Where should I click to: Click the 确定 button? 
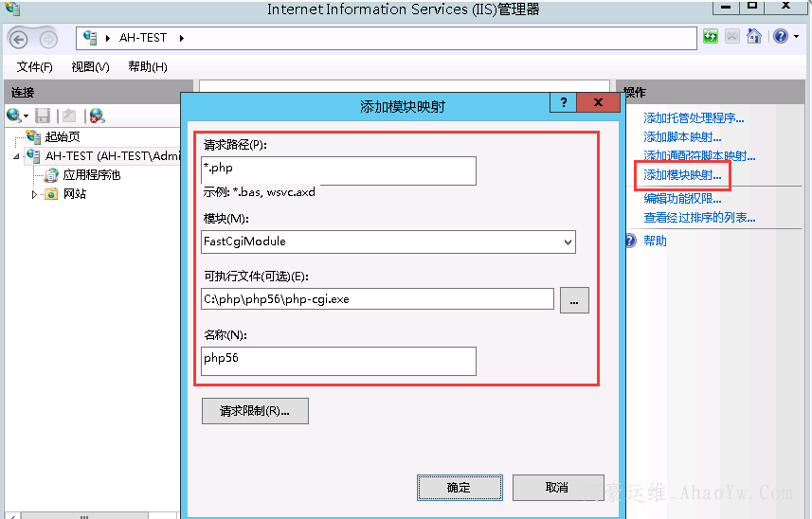click(459, 487)
